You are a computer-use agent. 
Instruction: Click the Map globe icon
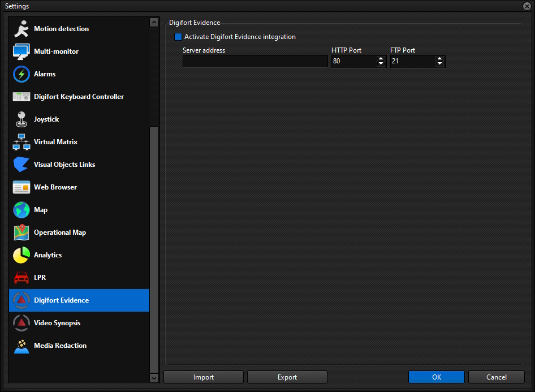pyautogui.click(x=21, y=210)
